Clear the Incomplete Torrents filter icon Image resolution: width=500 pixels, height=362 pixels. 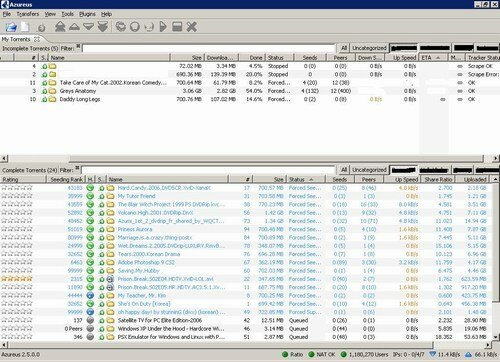click(78, 46)
